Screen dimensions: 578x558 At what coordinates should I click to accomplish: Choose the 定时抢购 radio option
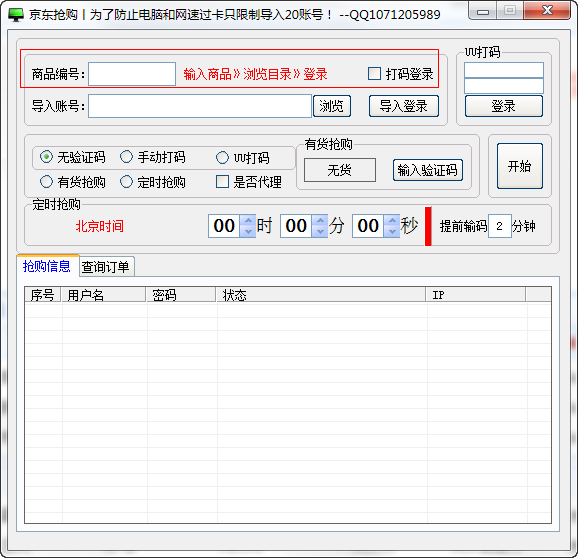126,182
